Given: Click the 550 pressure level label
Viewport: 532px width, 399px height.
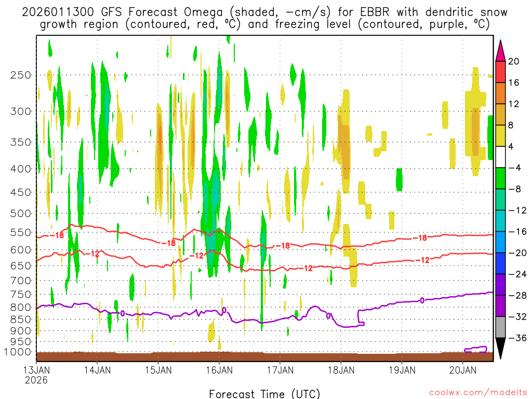Looking at the screenshot, I should (20, 232).
